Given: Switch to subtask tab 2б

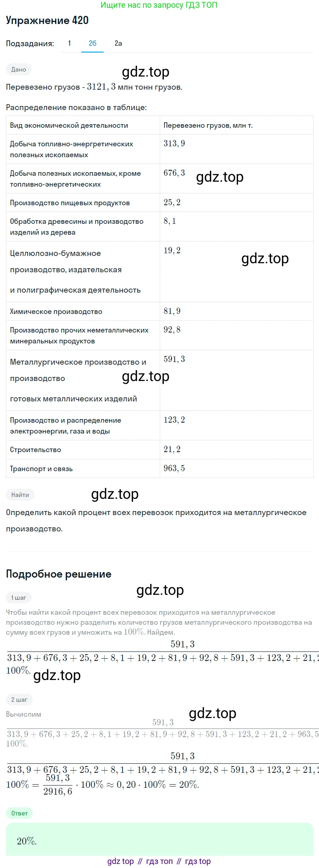Looking at the screenshot, I should pyautogui.click(x=92, y=43).
